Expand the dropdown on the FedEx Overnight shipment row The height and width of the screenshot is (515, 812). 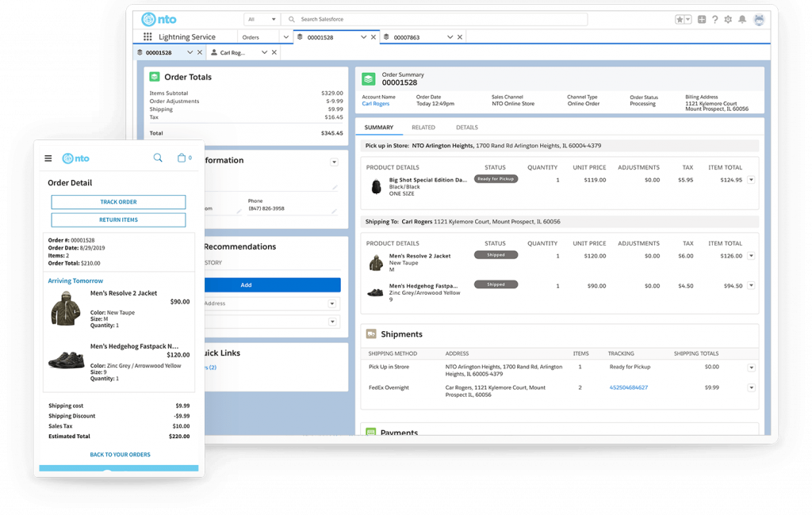click(x=751, y=387)
